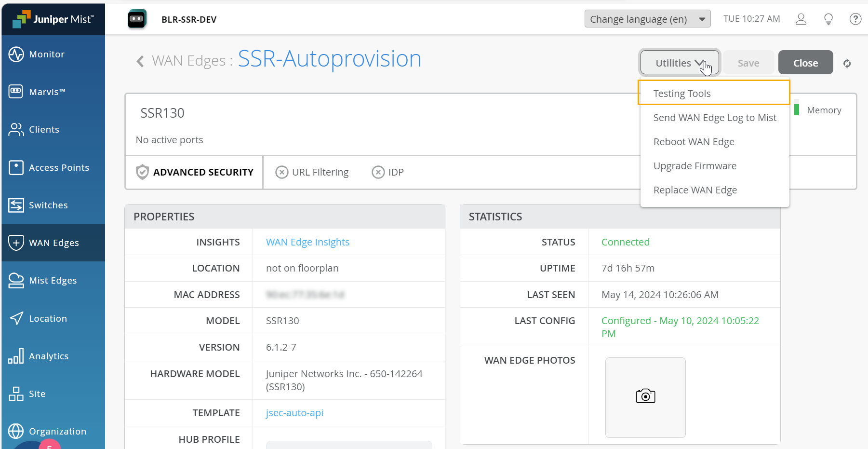Click the Connected status value
Screen dimensions: 868x449
tap(626, 242)
